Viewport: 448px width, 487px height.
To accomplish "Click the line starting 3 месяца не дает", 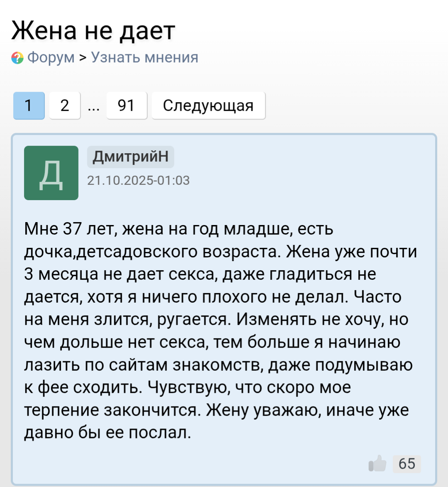I will point(200,274).
